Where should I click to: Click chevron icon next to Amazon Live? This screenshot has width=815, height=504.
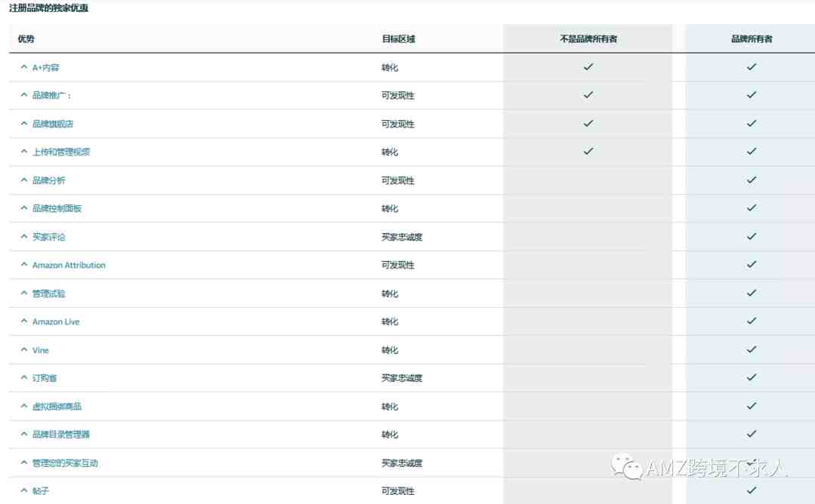click(24, 321)
